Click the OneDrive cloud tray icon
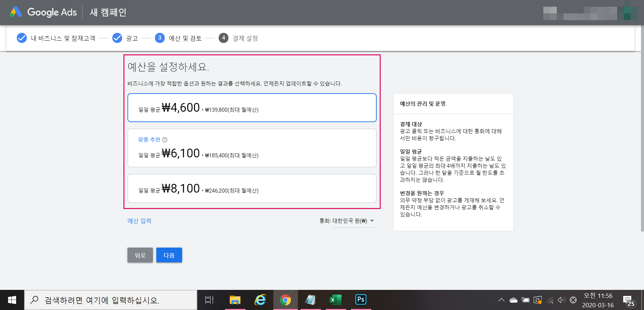Viewport: 644px width, 310px height. tap(514, 300)
